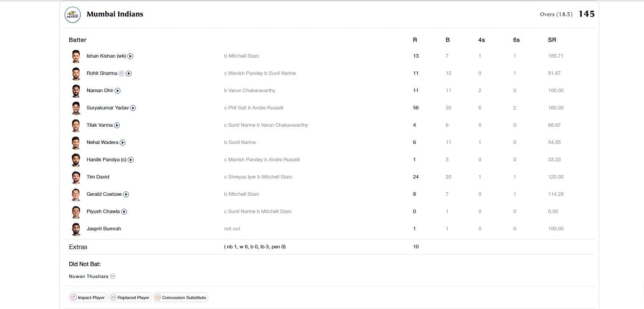Open Nehal Wadera player name
Image resolution: width=644 pixels, height=309 pixels.
pyautogui.click(x=102, y=142)
